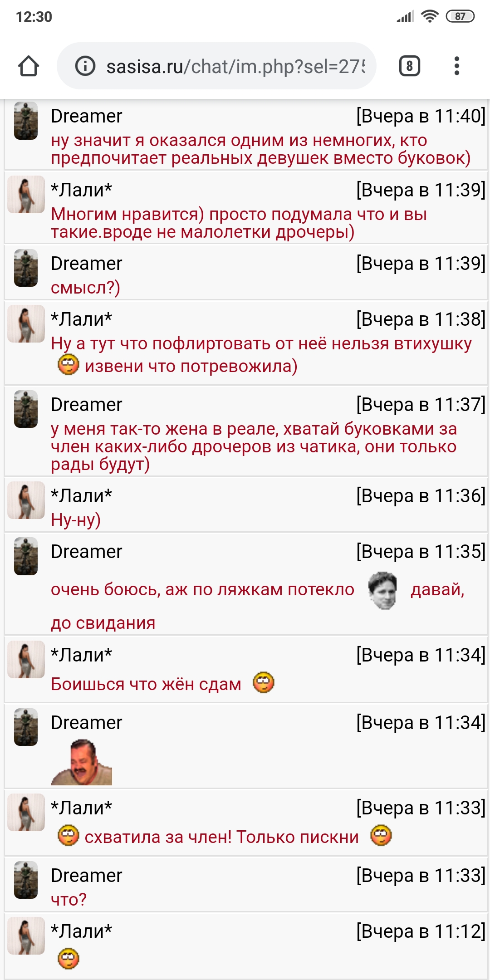This screenshot has width=490, height=980.
Task: Open site info icon in address bar
Action: coord(85,66)
